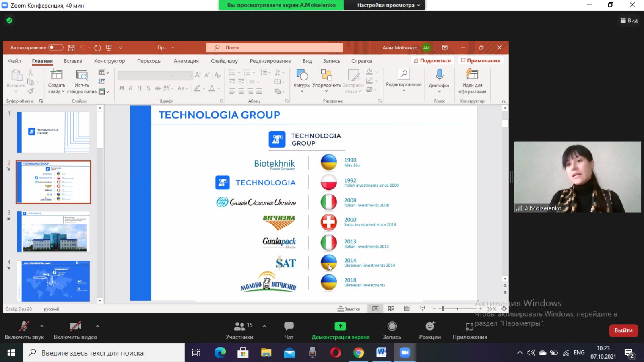Click the Упорядочить arrange icon
The image size is (644, 362).
326,75
